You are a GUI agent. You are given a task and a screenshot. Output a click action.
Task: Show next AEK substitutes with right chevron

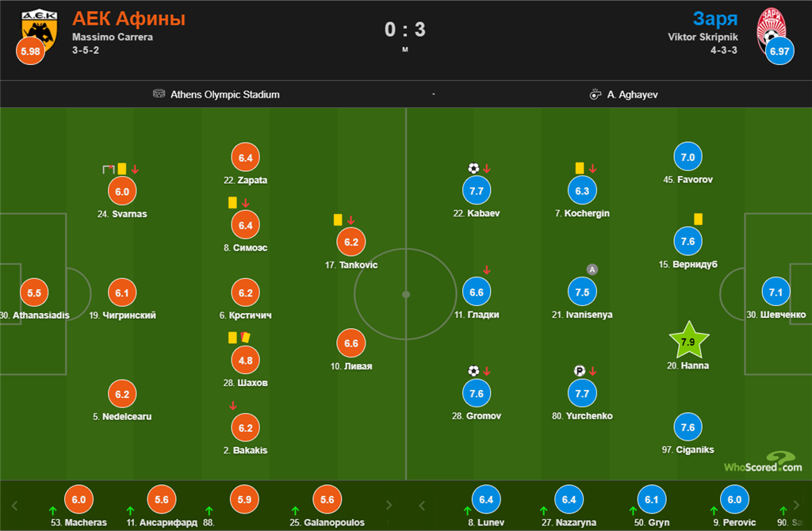click(x=389, y=505)
